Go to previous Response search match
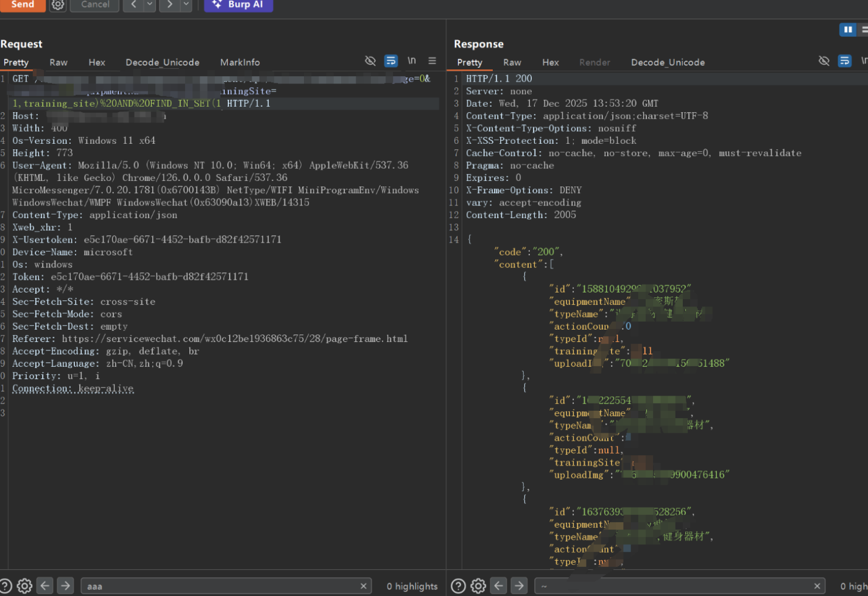 point(499,586)
